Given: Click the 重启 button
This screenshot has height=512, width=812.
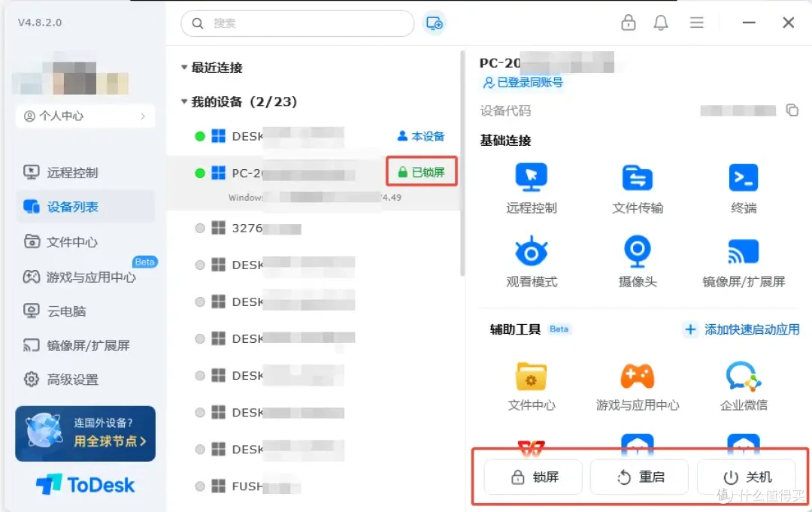Looking at the screenshot, I should (640, 477).
